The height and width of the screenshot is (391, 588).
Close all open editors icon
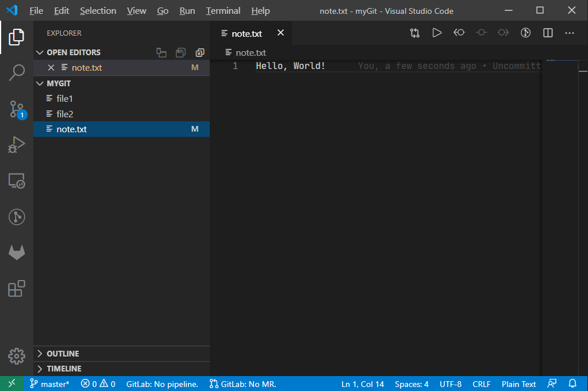coord(200,52)
